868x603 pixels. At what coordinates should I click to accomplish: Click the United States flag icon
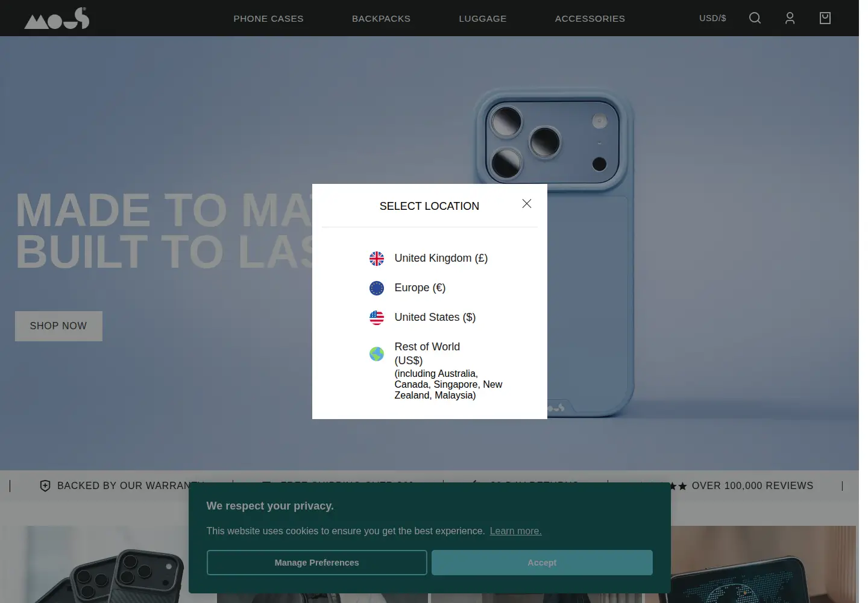coord(377,318)
